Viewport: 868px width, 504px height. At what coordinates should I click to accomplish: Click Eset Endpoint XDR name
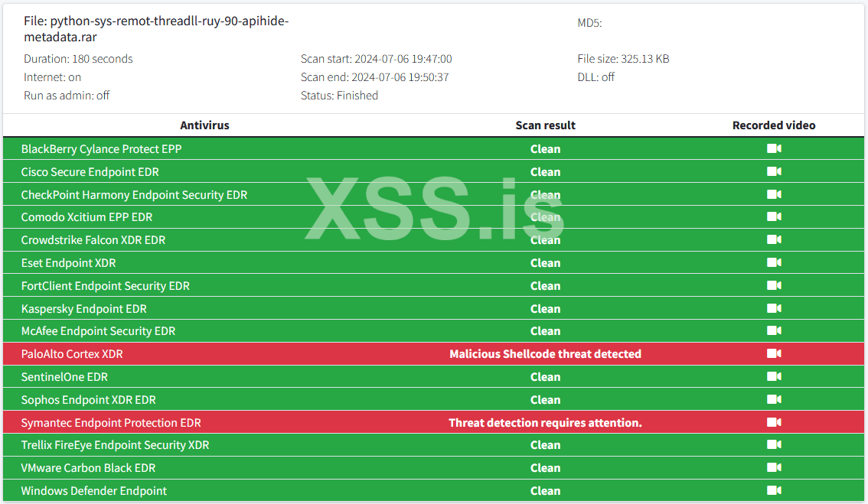tap(68, 263)
